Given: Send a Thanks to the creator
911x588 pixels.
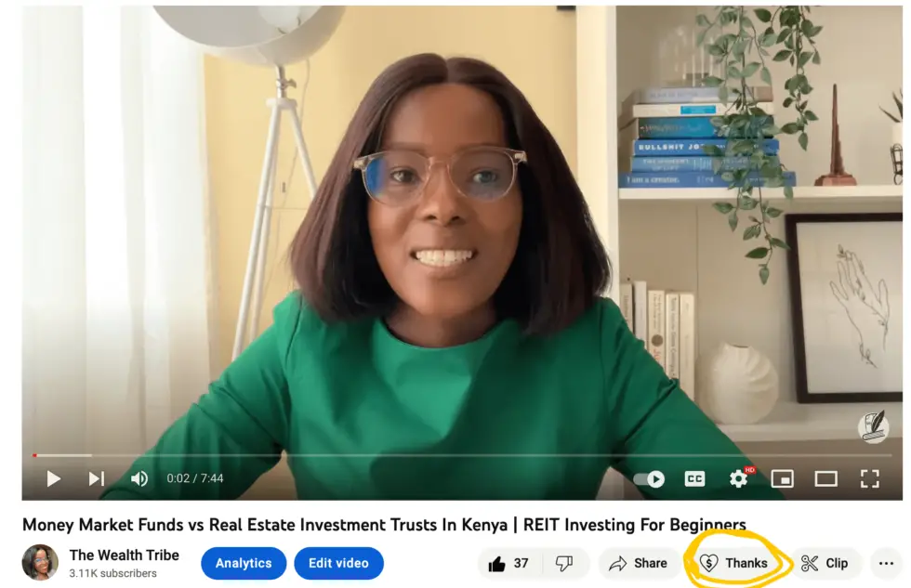Looking at the screenshot, I should pyautogui.click(x=733, y=563).
